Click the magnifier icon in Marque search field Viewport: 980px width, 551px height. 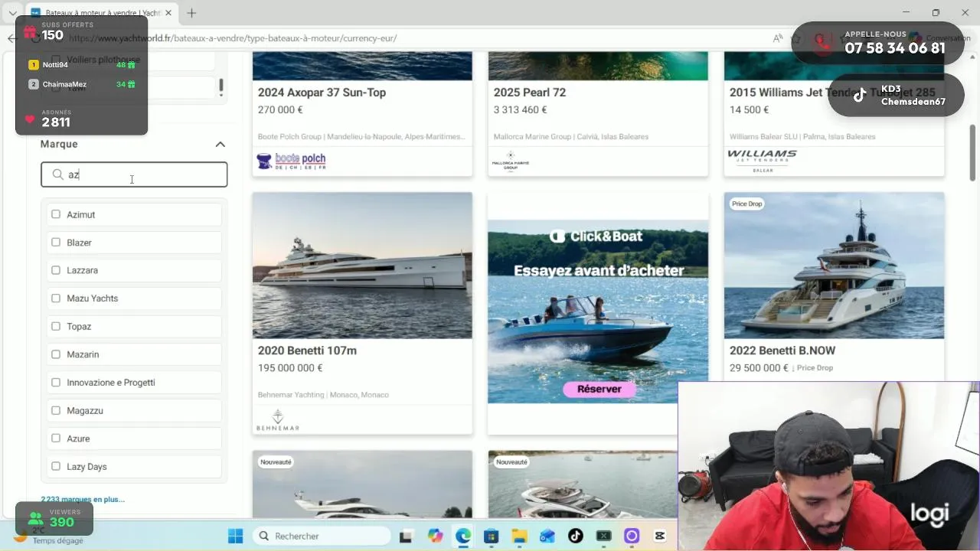[x=57, y=174]
